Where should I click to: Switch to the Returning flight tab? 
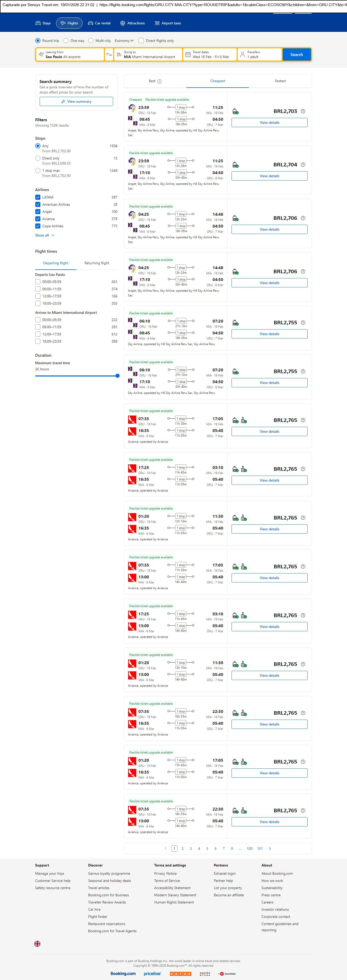[97, 263]
